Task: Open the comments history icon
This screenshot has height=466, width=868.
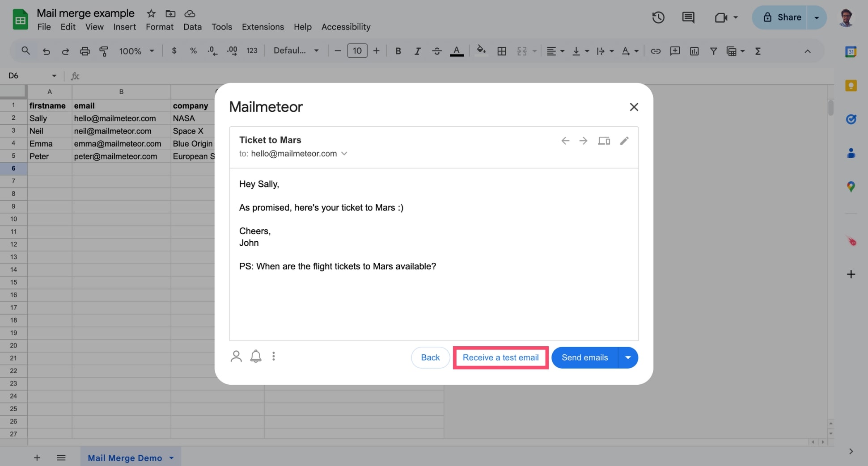Action: [x=688, y=17]
